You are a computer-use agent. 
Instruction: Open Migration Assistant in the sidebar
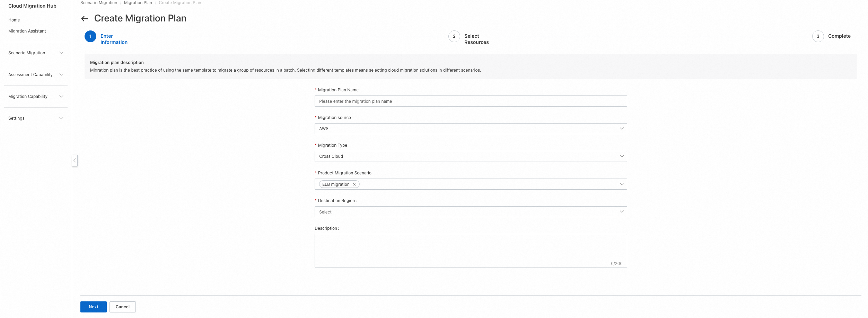pos(27,31)
